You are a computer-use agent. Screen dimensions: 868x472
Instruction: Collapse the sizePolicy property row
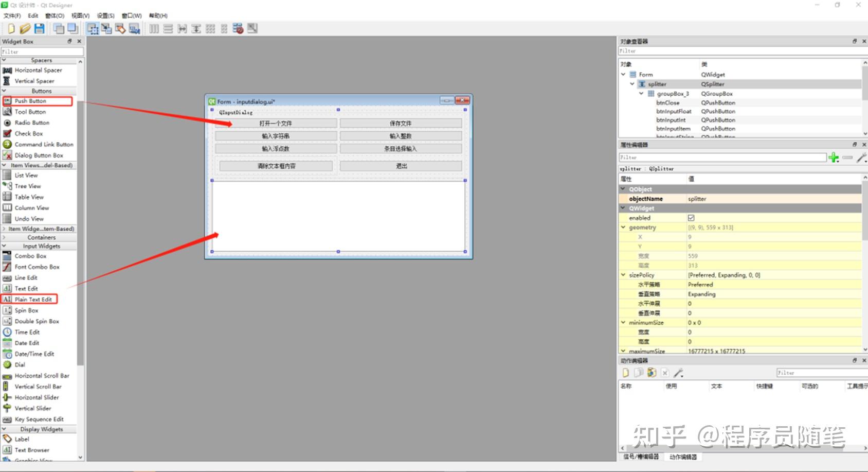(x=623, y=275)
